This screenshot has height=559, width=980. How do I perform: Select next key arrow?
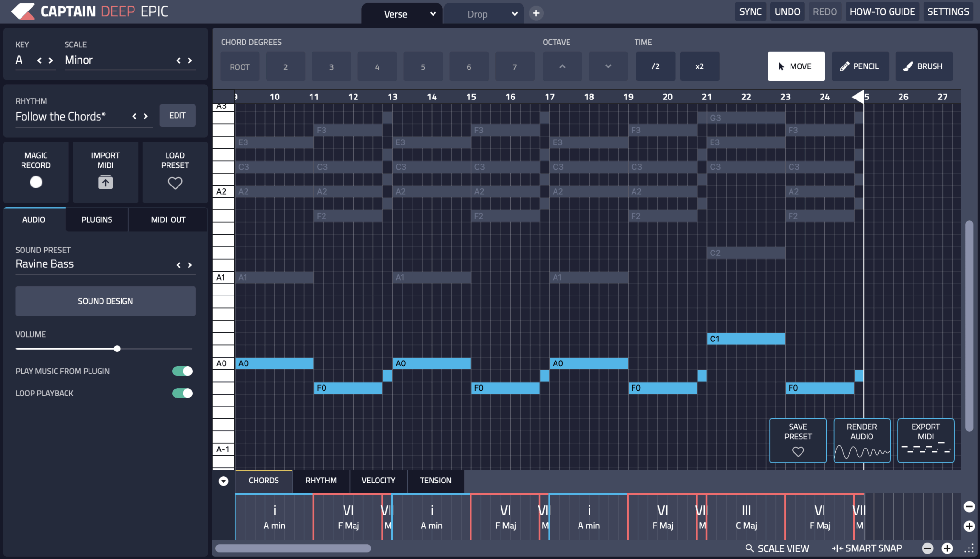(51, 60)
